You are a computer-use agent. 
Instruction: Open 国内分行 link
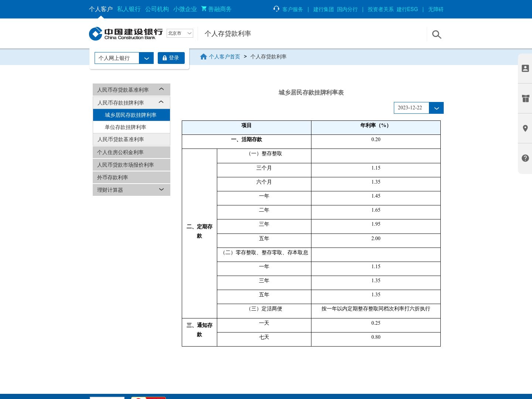(x=347, y=9)
